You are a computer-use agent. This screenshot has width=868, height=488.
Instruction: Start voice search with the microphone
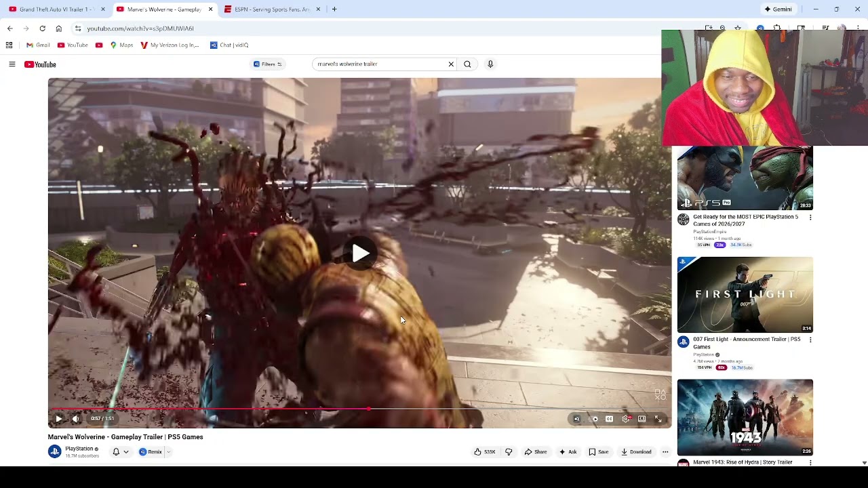[490, 64]
